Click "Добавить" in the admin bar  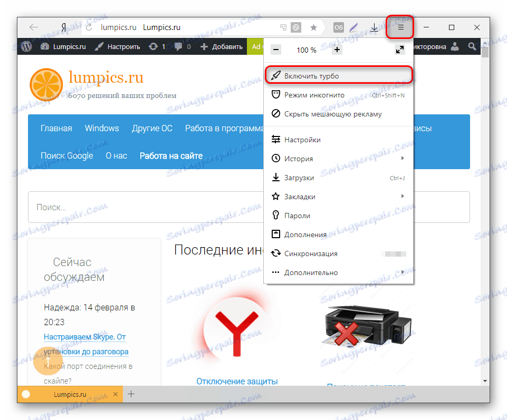(222, 46)
